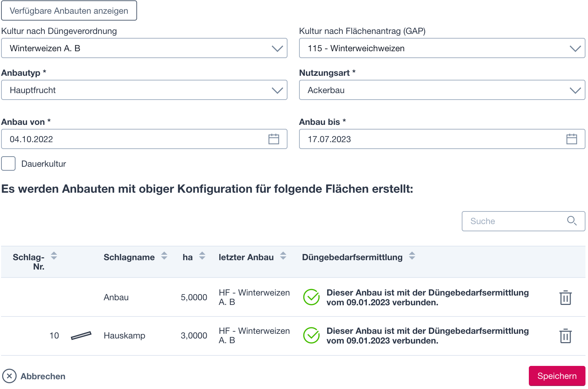Click Verfügbare Anbauten anzeigen button
588x389 pixels.
(x=69, y=10)
